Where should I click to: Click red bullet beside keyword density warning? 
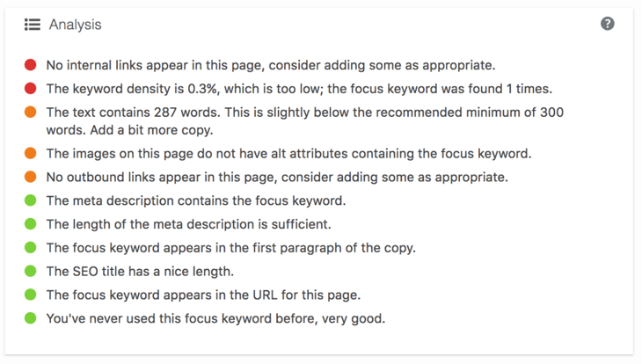tap(31, 89)
